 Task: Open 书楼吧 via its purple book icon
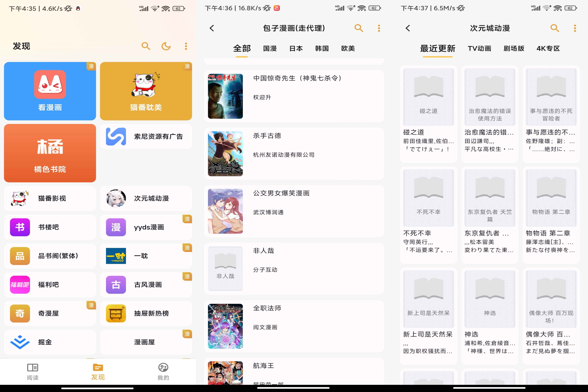[x=19, y=227]
